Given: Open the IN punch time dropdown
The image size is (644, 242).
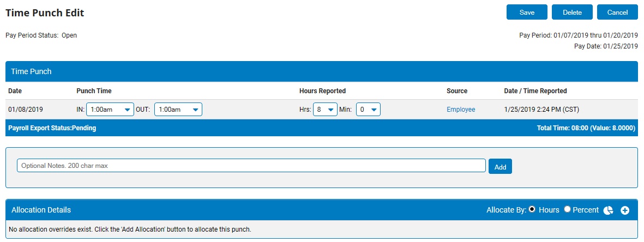Looking at the screenshot, I should pos(110,110).
